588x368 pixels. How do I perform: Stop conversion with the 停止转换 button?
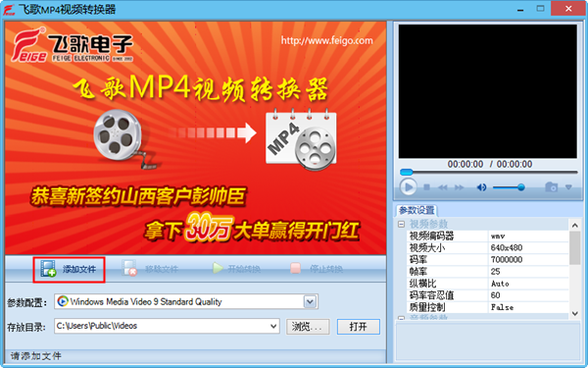(x=317, y=269)
